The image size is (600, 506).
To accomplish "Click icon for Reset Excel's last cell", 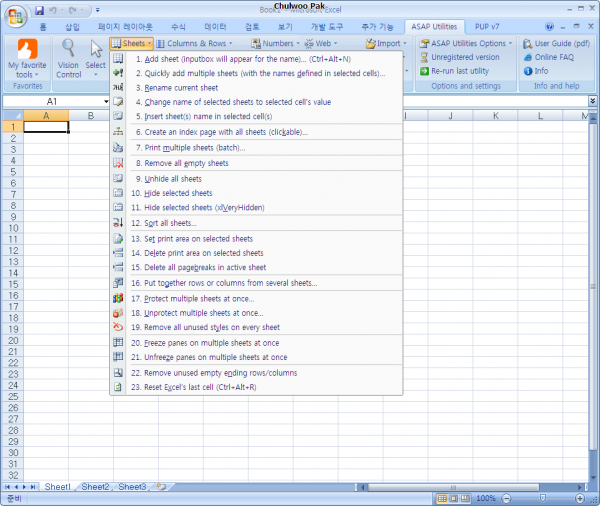I will click(x=118, y=387).
